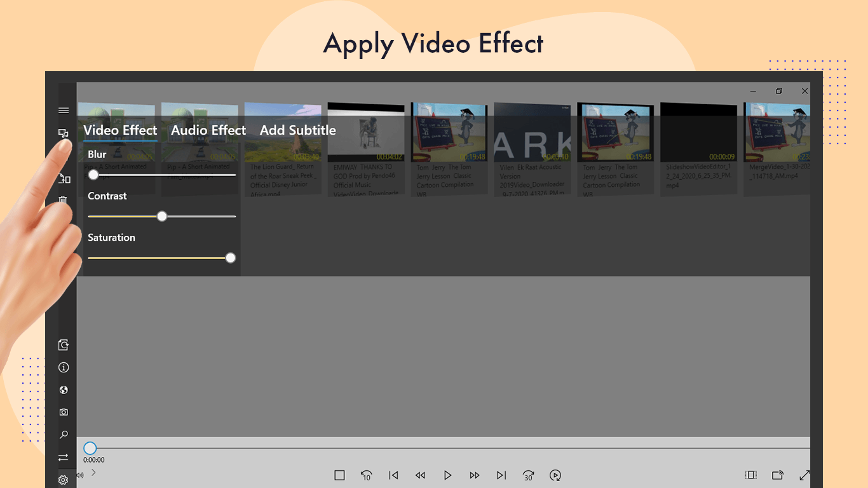Open the hamburger menu in the sidebar

[x=64, y=111]
